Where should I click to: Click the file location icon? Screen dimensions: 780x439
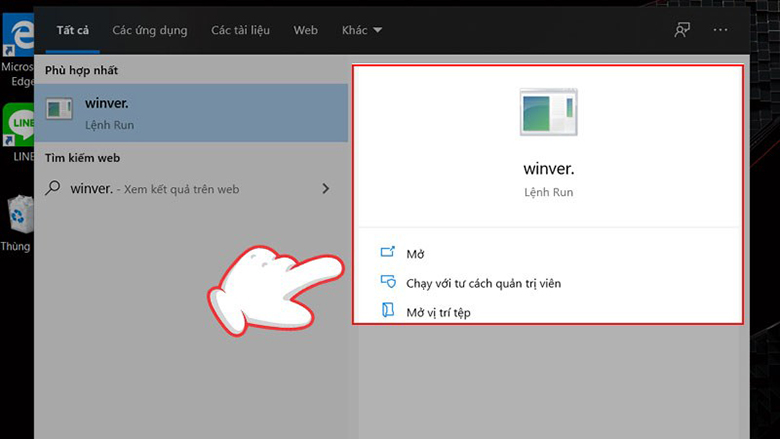pos(388,310)
